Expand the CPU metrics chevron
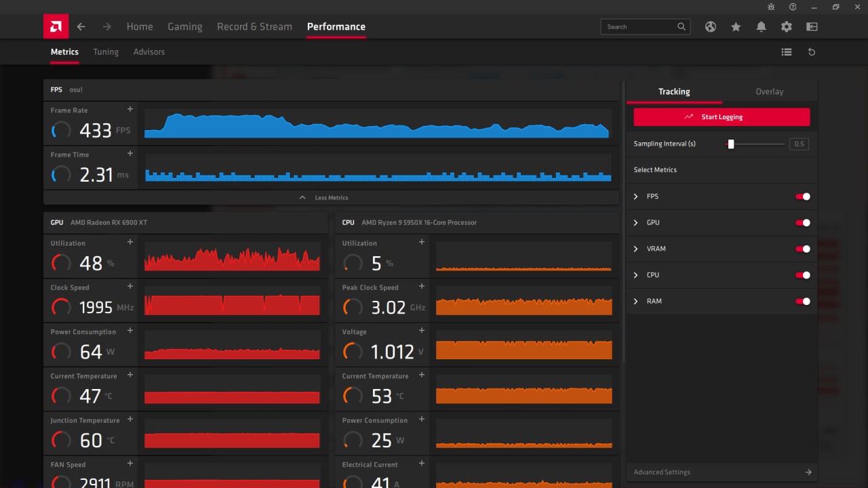Screen dimensions: 868x488 point(636,275)
